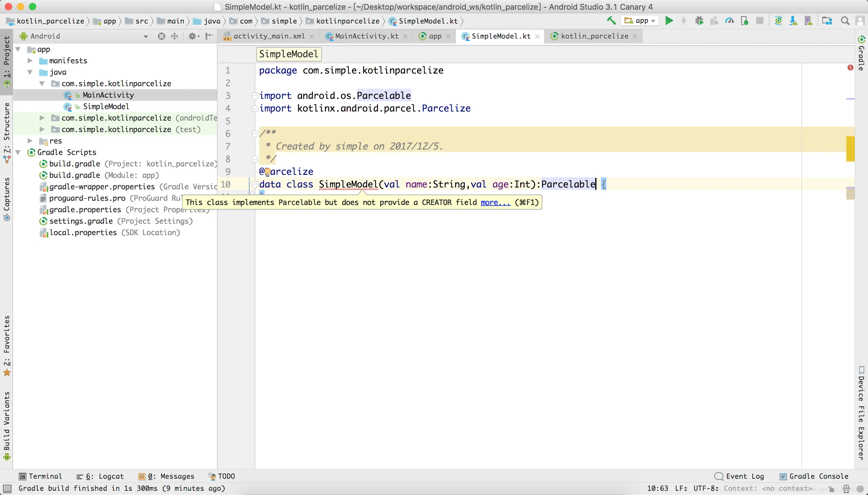Open the SDK Manager download icon

pos(793,21)
